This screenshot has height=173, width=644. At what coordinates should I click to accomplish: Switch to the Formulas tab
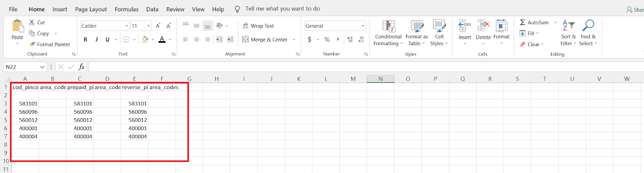(x=126, y=9)
